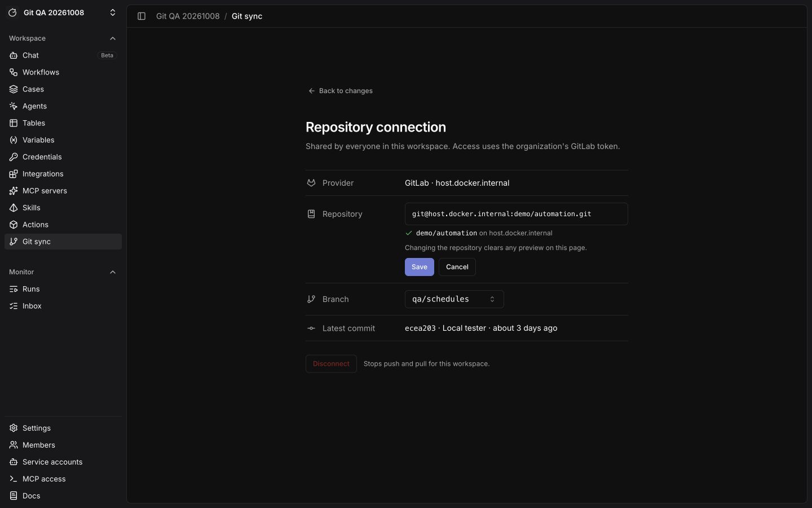Click the Skills icon

(x=14, y=208)
